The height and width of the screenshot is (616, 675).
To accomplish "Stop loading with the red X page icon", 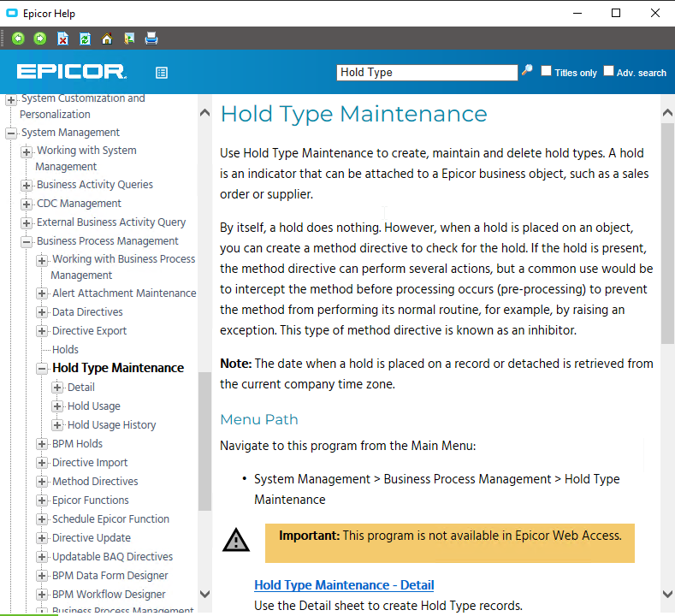I will 62,38.
